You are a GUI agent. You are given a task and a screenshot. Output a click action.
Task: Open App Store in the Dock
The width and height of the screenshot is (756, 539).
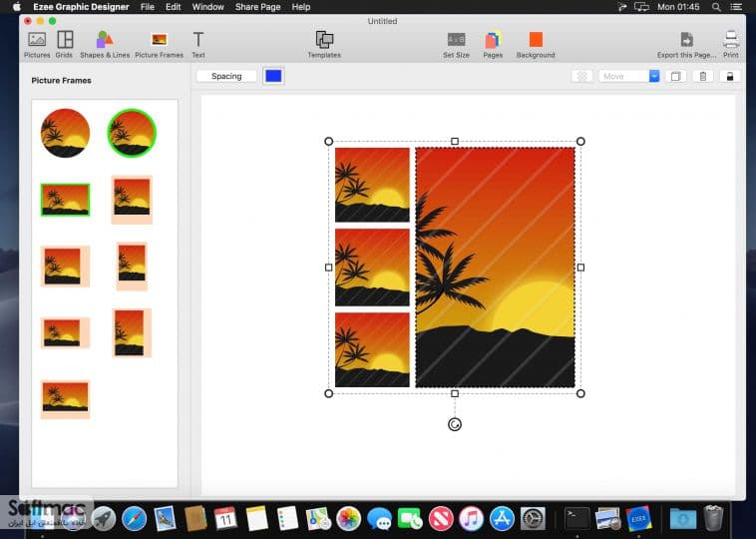click(502, 519)
